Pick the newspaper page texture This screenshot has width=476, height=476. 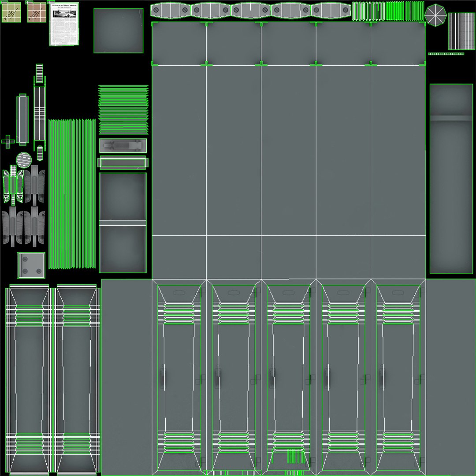pyautogui.click(x=64, y=24)
